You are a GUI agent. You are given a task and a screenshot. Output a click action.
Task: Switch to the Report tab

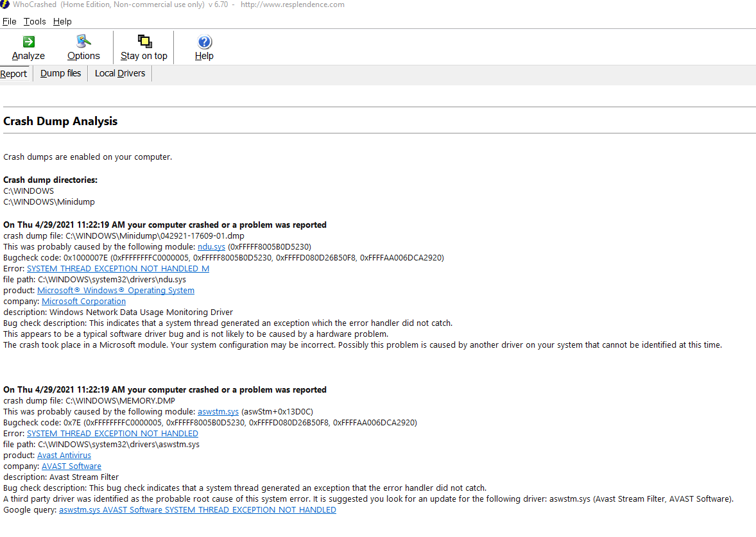(x=14, y=74)
